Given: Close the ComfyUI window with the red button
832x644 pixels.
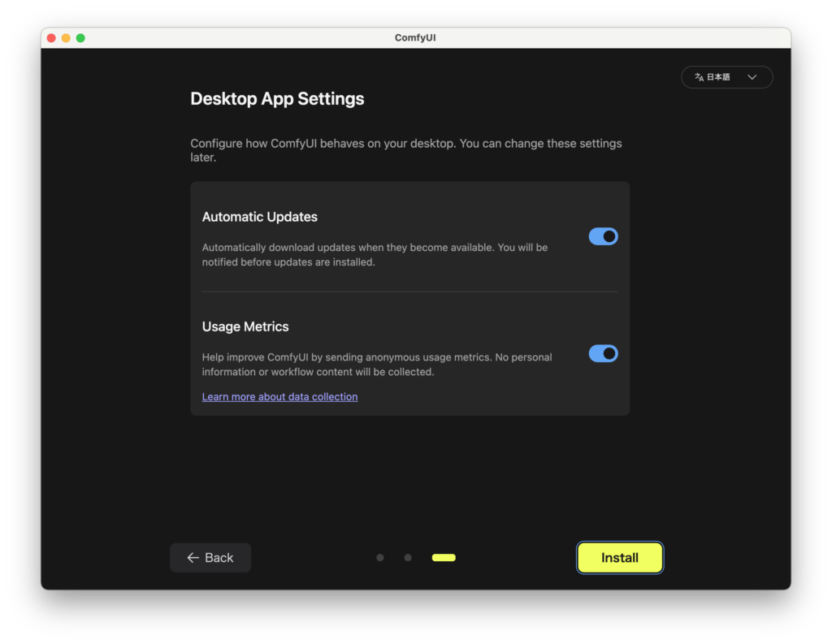Looking at the screenshot, I should [51, 38].
